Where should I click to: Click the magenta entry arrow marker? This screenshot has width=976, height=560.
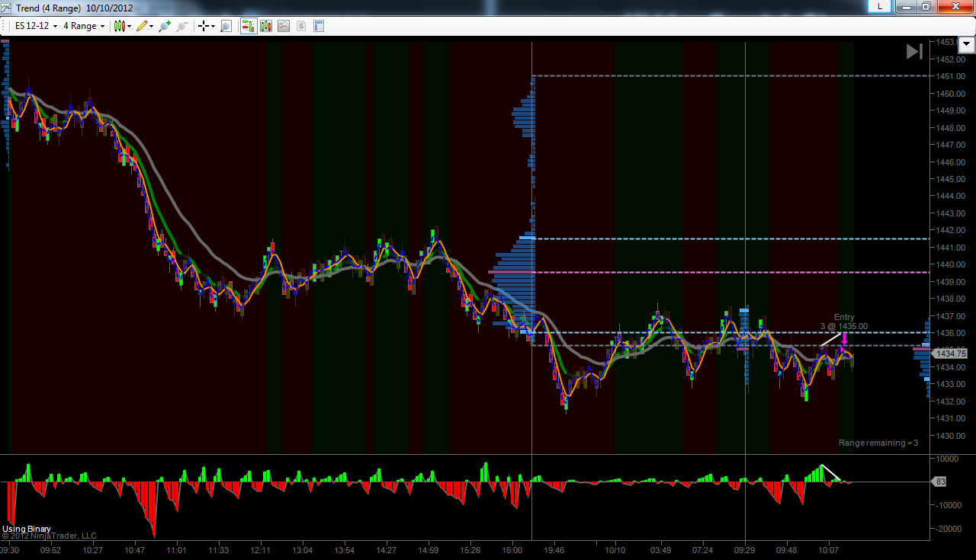pyautogui.click(x=844, y=339)
